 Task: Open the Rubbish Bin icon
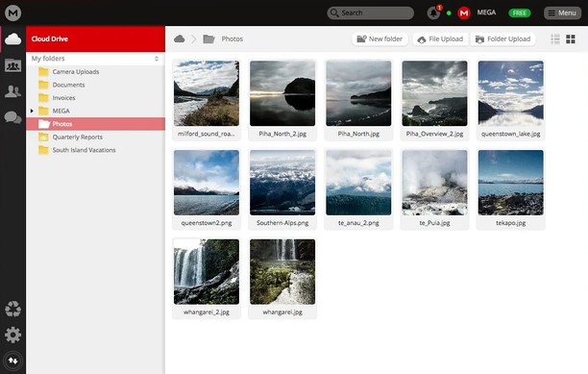tap(12, 310)
